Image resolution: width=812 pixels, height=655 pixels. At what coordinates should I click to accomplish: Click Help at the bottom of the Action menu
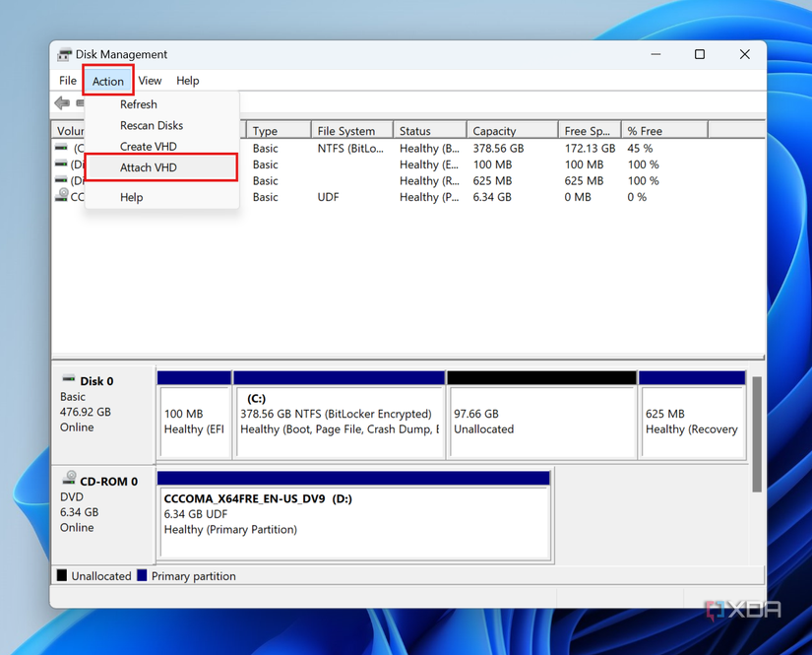click(129, 196)
